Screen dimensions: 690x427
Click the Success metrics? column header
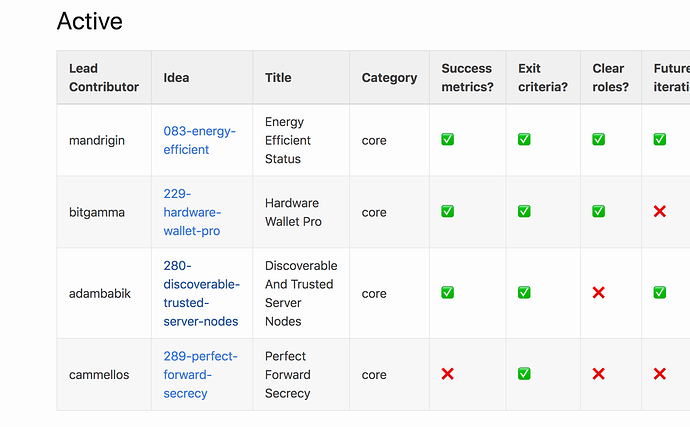[x=467, y=77]
